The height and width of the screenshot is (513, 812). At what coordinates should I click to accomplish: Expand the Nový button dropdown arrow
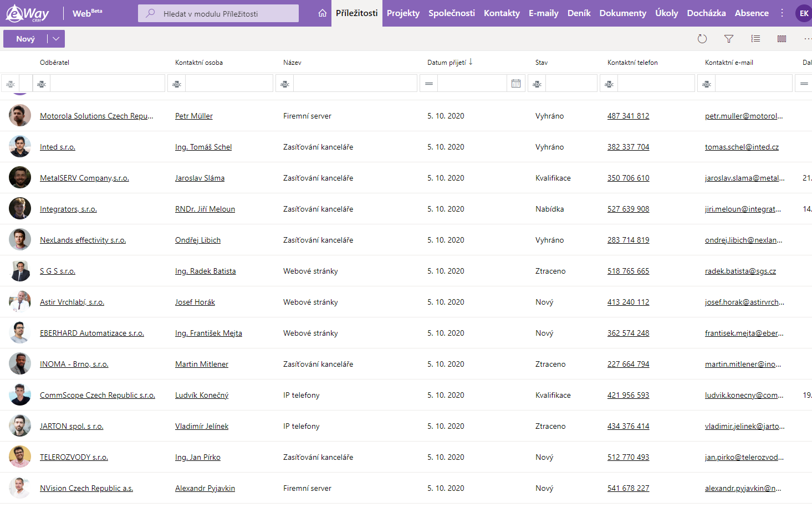[56, 39]
